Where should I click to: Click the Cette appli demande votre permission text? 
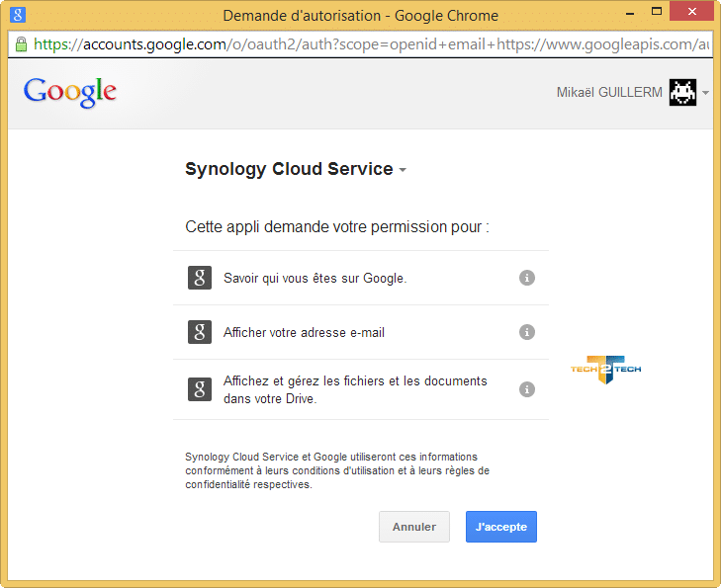(337, 227)
